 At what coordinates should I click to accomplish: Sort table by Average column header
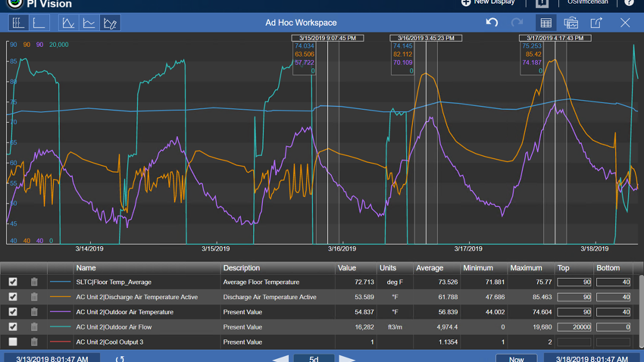point(429,268)
